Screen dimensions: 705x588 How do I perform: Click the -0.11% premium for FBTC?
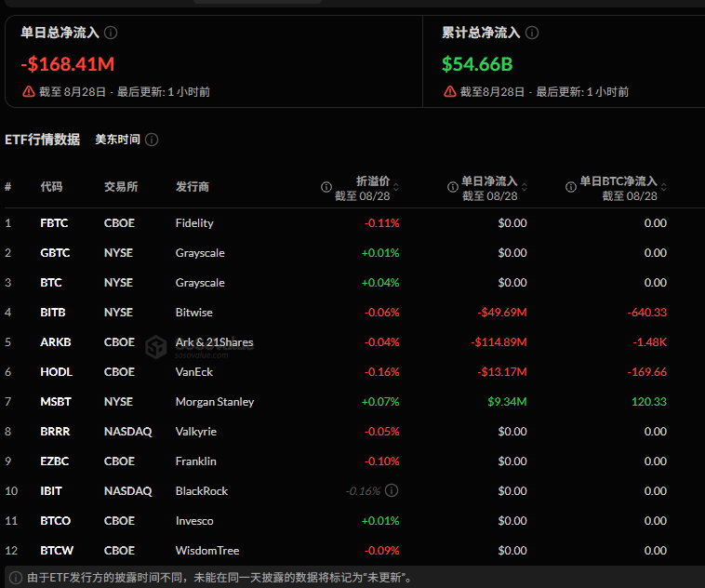[x=381, y=223]
